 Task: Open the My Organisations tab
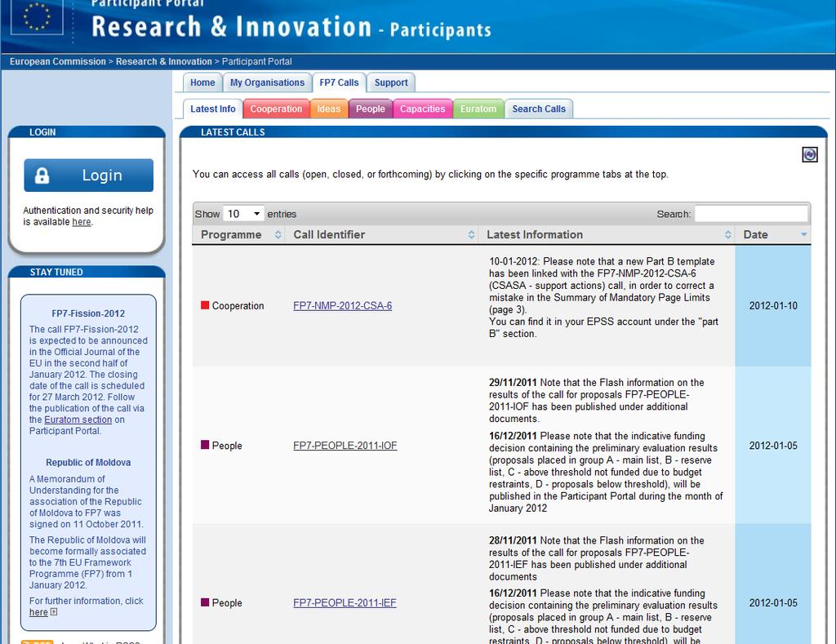(x=267, y=82)
